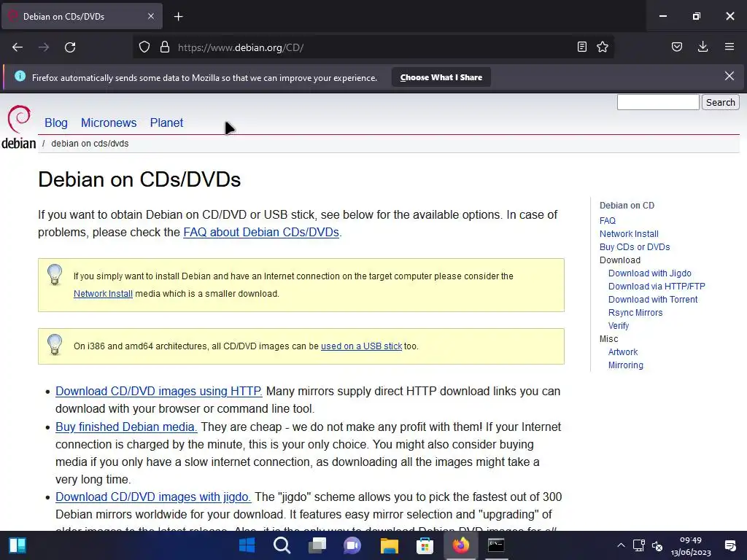747x560 pixels.
Task: Click the Choose What I Share button
Action: tap(441, 77)
